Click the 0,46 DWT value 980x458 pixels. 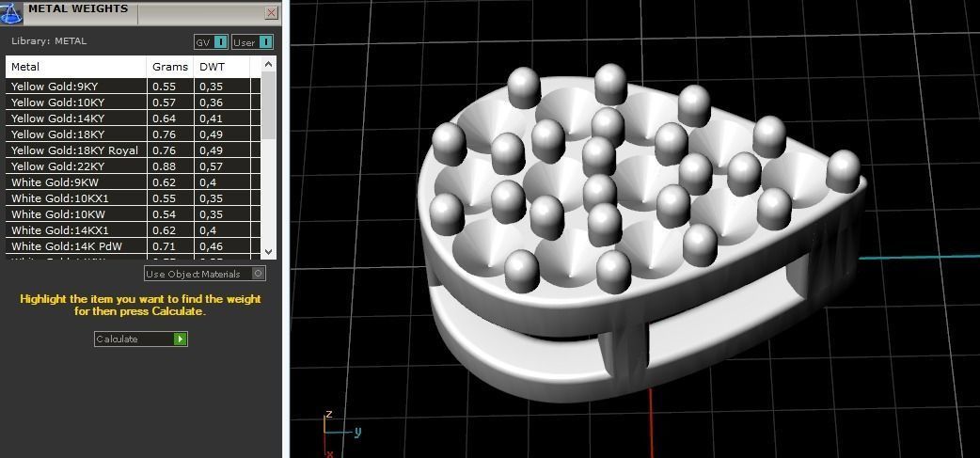click(212, 246)
